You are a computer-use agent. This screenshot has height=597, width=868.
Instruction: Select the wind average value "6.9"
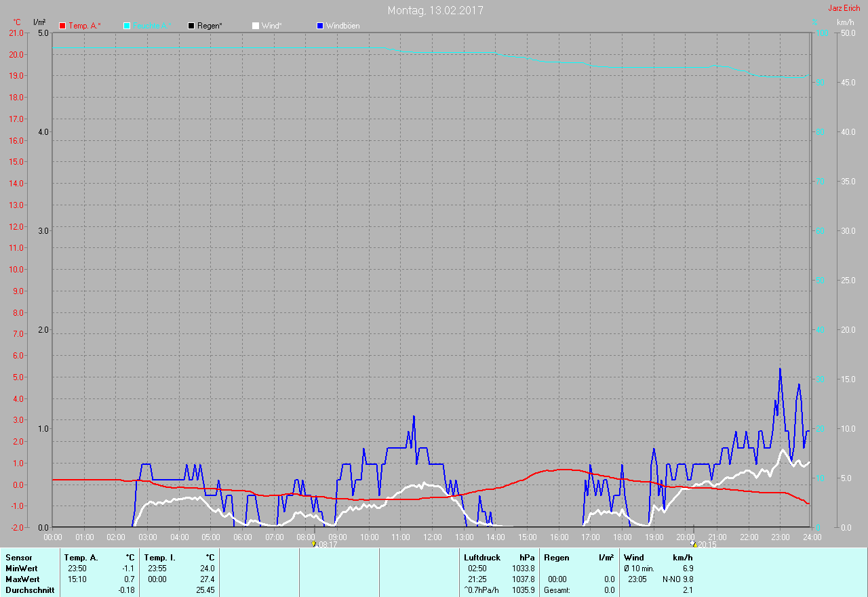(688, 569)
